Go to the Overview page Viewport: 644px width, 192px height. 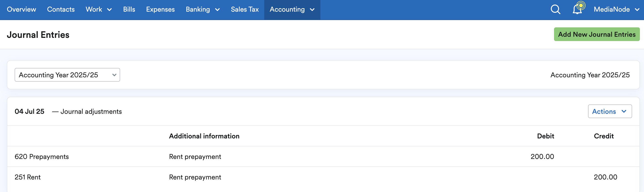[x=21, y=10]
